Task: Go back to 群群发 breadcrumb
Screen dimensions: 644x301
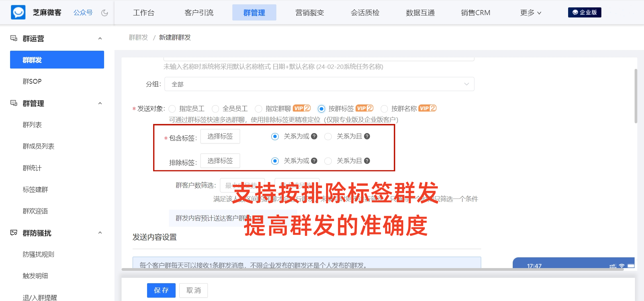Action: [x=138, y=37]
